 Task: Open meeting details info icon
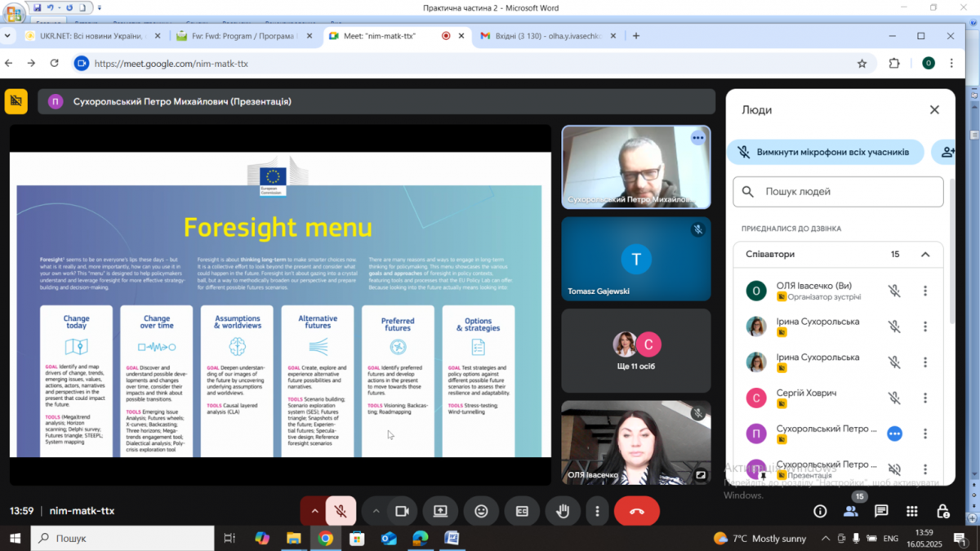click(820, 511)
